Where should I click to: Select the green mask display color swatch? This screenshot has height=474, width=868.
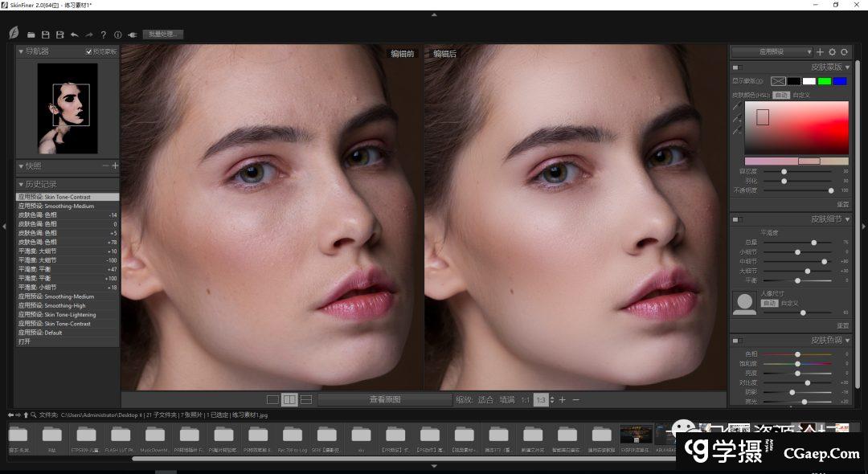pyautogui.click(x=824, y=81)
